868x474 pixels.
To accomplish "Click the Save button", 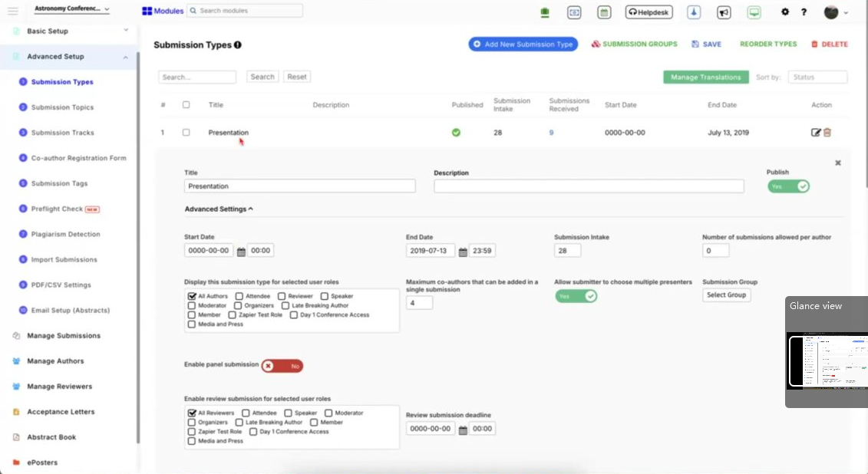I will (x=706, y=44).
